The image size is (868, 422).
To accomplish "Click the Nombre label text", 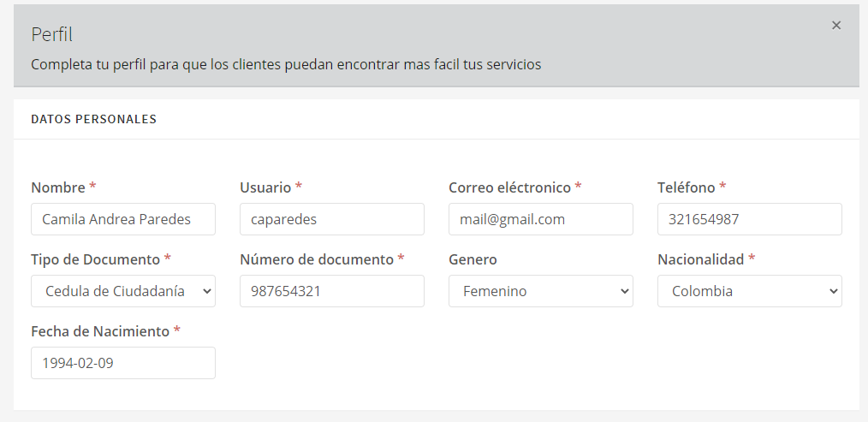I will pos(58,187).
